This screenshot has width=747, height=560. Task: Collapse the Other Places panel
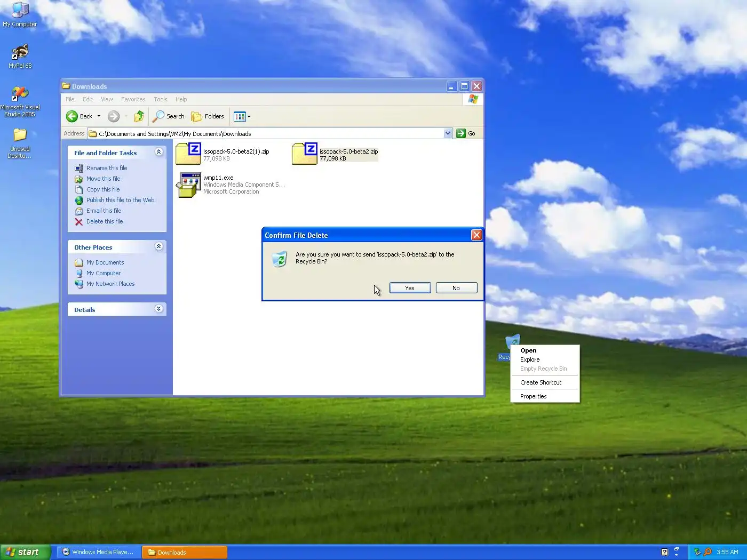[x=158, y=246]
